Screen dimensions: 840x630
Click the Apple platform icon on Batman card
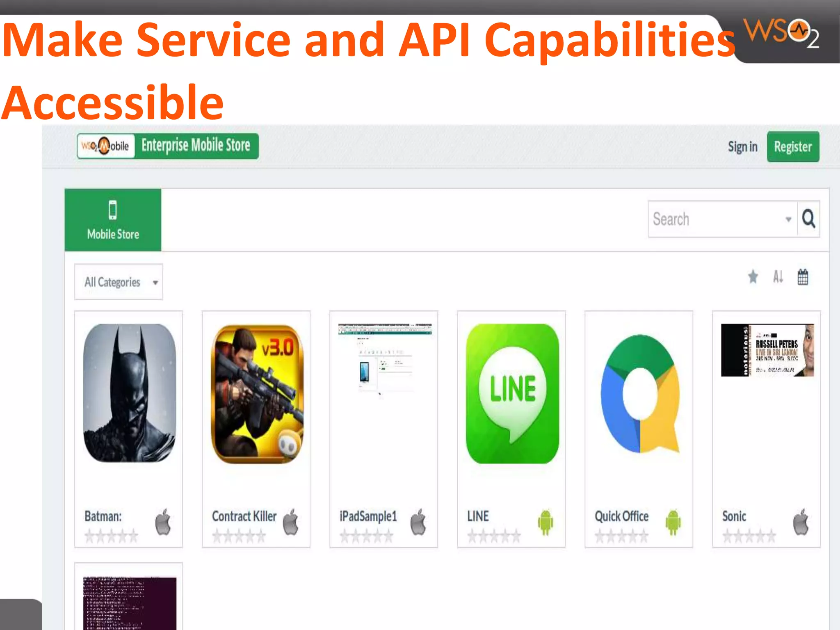(163, 522)
